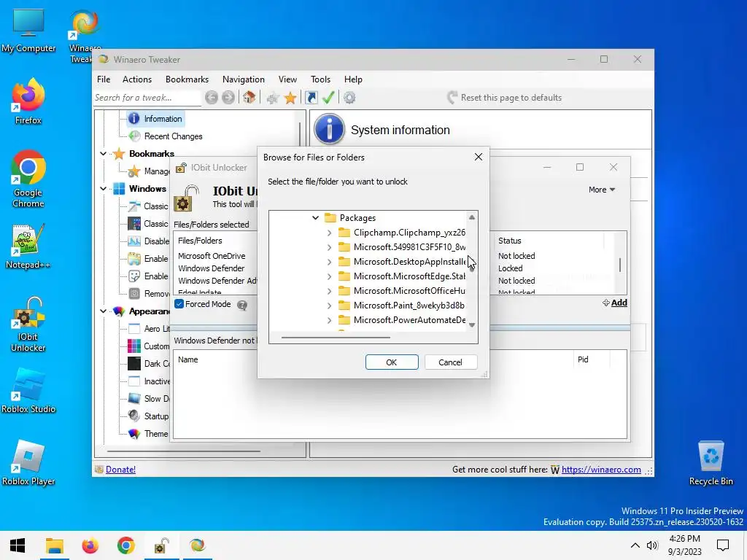Click the volume speaker tray icon
Screen dimensions: 747x560
click(x=651, y=545)
